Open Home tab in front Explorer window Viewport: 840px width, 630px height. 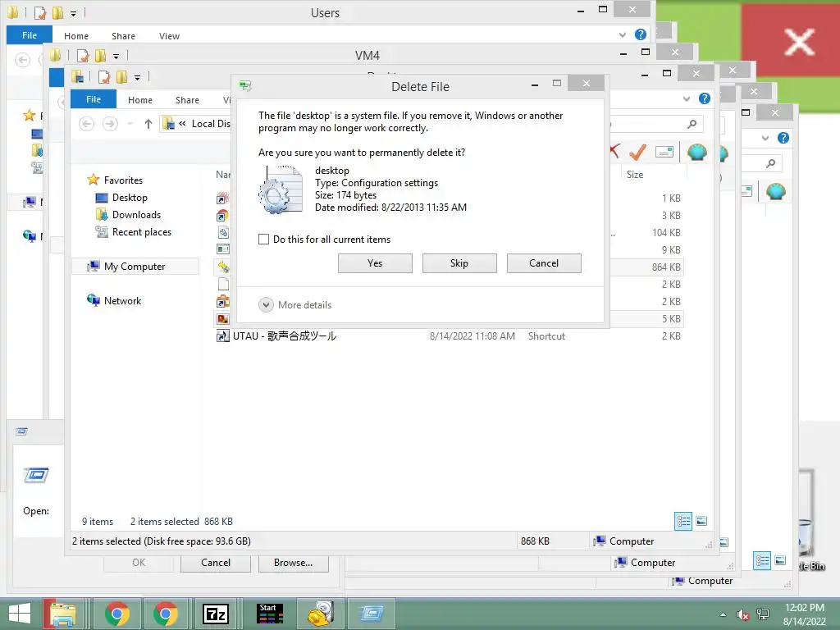point(139,100)
